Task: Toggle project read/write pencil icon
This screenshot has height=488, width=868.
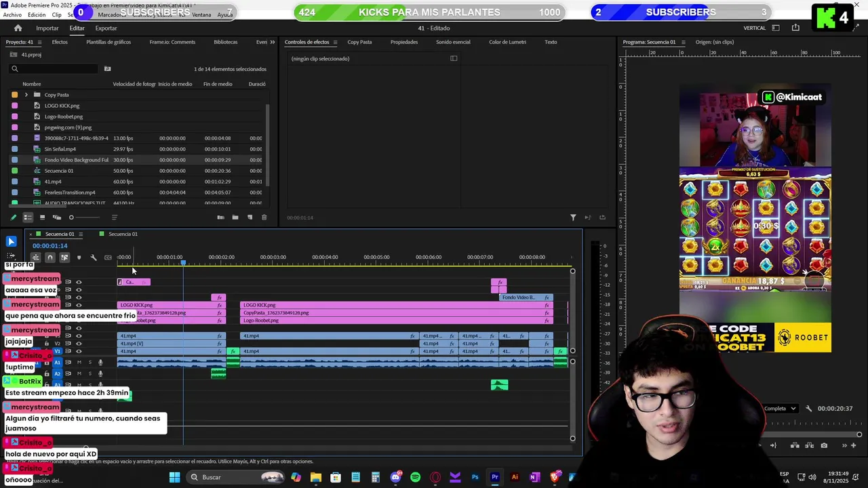Action: coord(13,218)
